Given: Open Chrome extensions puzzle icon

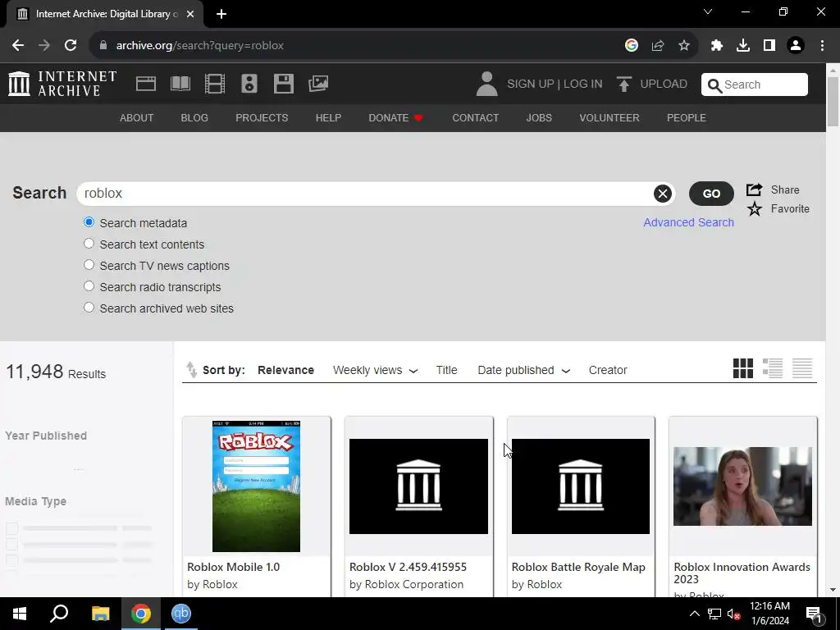Looking at the screenshot, I should [716, 46].
